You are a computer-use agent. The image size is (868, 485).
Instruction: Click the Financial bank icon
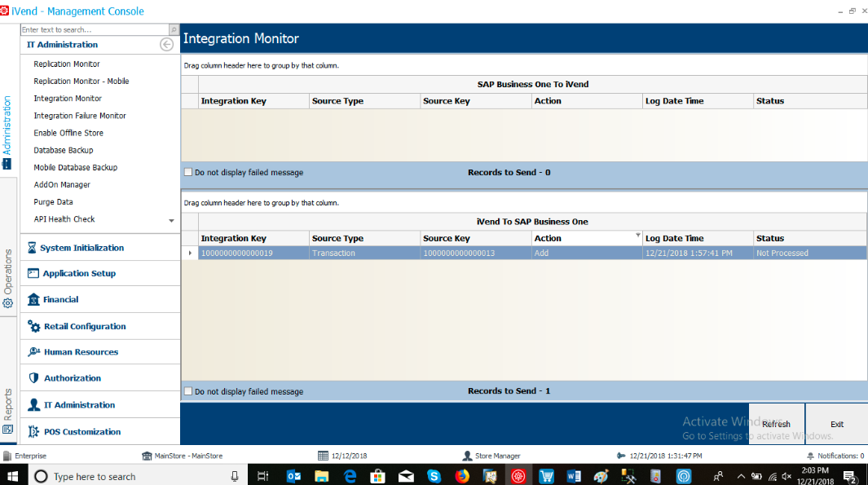[33, 299]
